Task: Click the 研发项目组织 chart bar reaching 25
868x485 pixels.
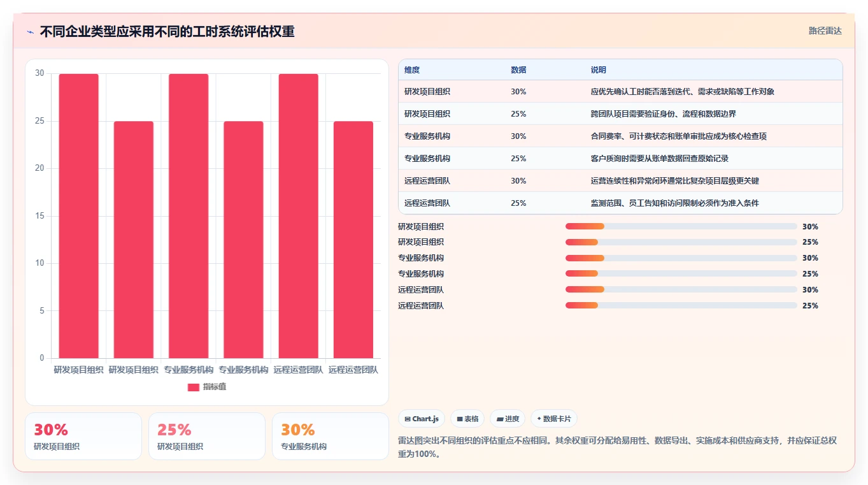Action: 134,240
